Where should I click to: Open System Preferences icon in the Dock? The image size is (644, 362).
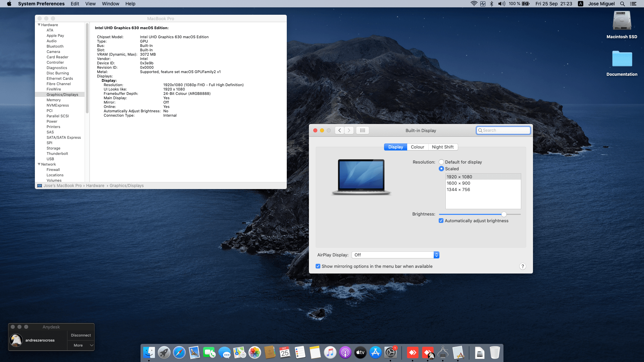tap(390, 353)
